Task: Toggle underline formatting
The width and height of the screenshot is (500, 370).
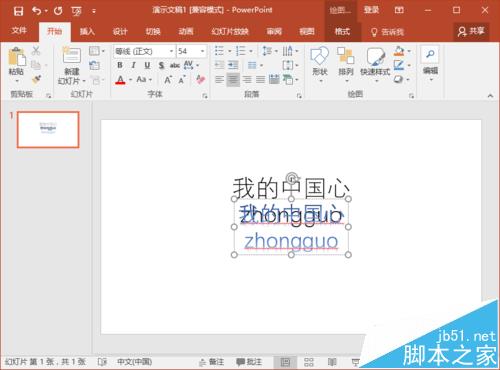Action: coord(147,65)
